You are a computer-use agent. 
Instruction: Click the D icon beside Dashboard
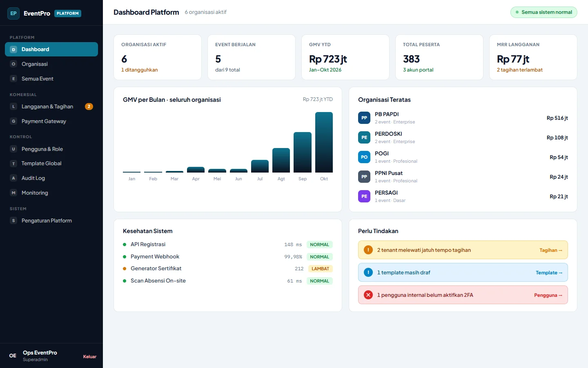click(13, 49)
